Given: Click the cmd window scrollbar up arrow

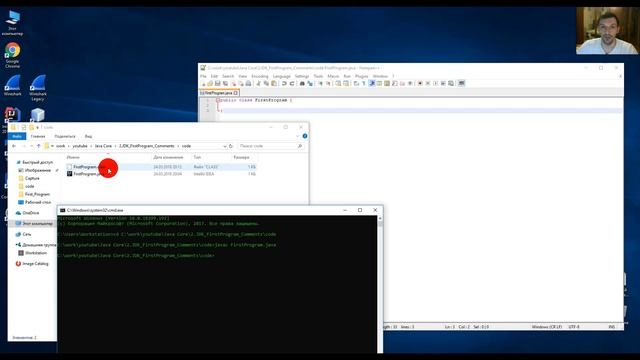Looking at the screenshot, I should coord(380,218).
